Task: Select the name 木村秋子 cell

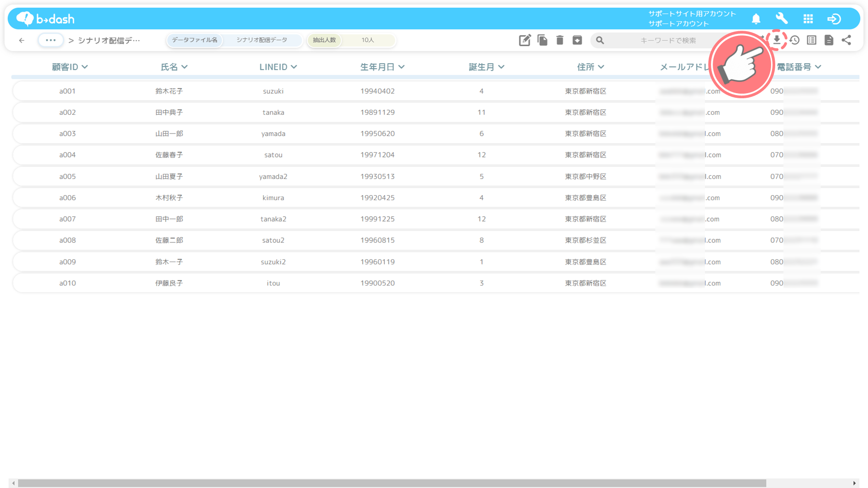Action: 169,198
